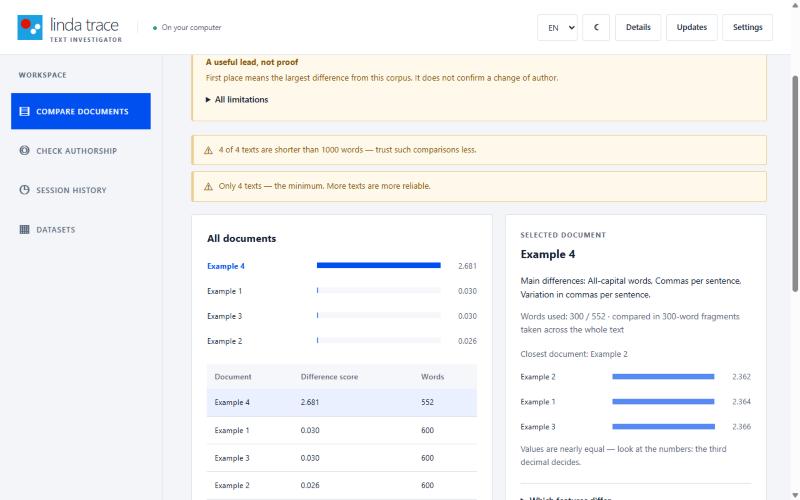The width and height of the screenshot is (800, 500).
Task: Click the 2.362 value beside Example 2
Action: [x=741, y=377]
